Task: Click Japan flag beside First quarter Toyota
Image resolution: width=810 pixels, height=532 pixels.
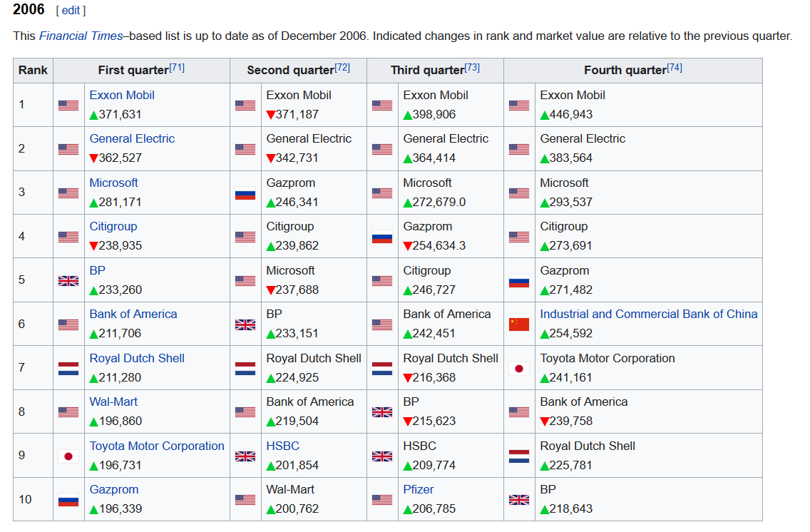Action: (x=68, y=456)
